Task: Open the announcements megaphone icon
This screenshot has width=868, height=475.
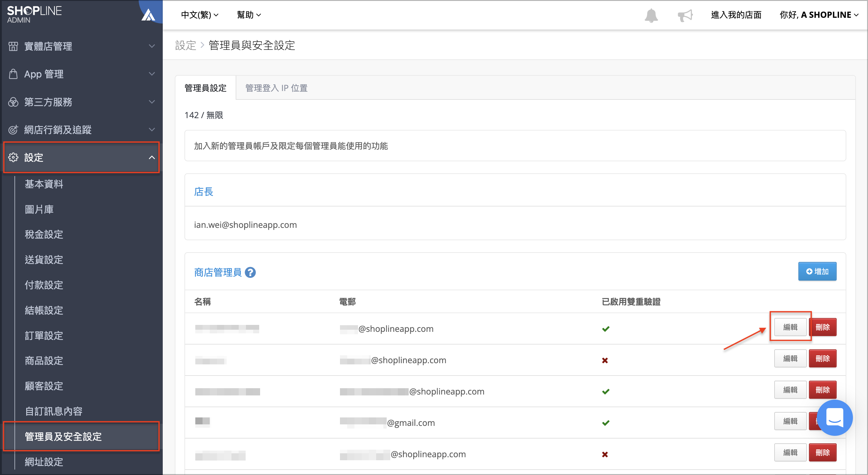Action: pos(685,15)
